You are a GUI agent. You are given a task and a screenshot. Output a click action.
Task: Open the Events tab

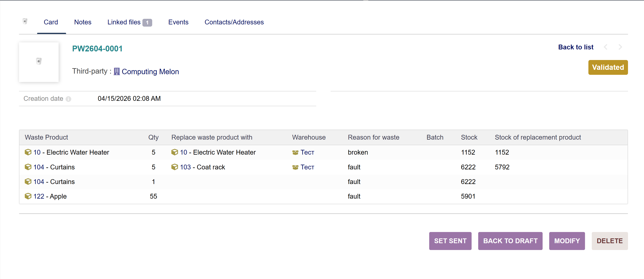(178, 22)
